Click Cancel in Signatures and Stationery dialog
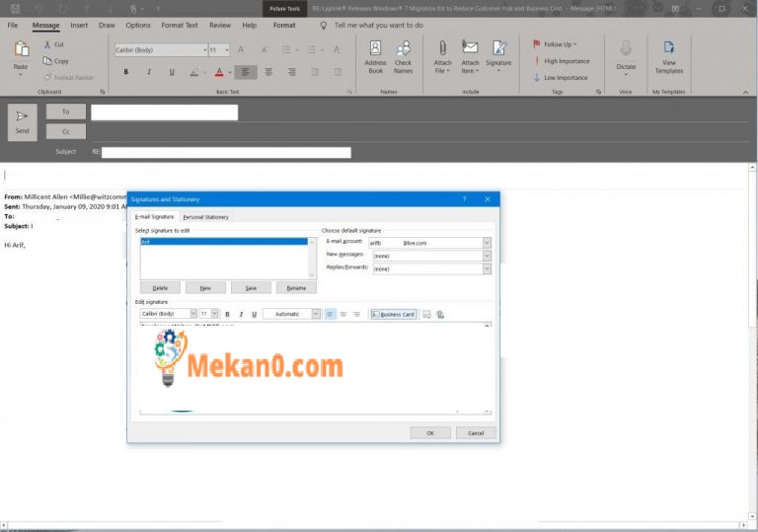758x532 pixels. pos(476,433)
